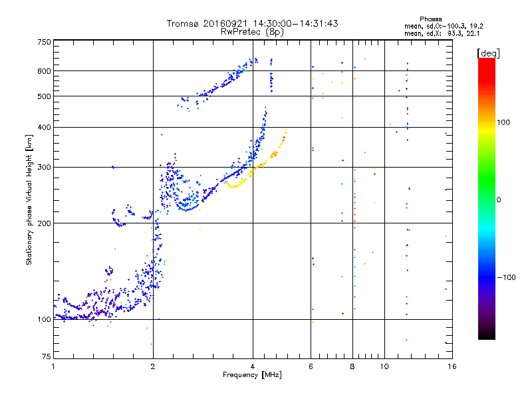532x399 pixels.
Task: Click the blue O-mode trace near 4.3 MHz
Action: pos(261,136)
